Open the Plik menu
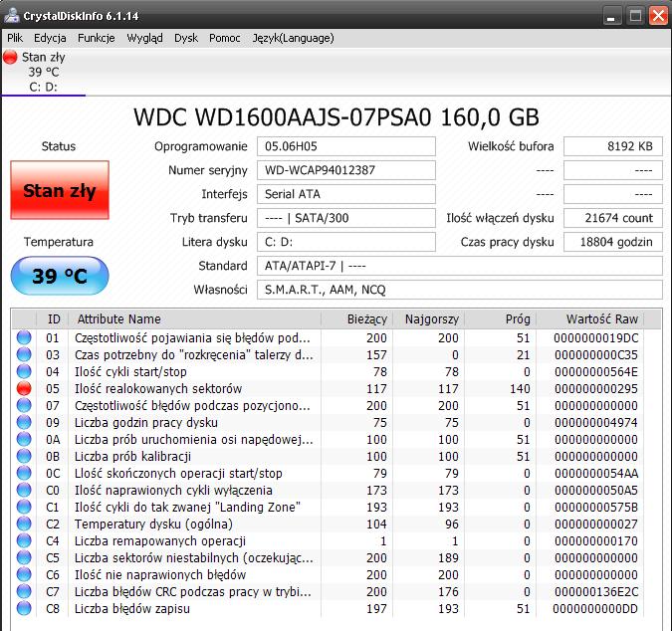The width and height of the screenshot is (672, 631). click(x=15, y=38)
